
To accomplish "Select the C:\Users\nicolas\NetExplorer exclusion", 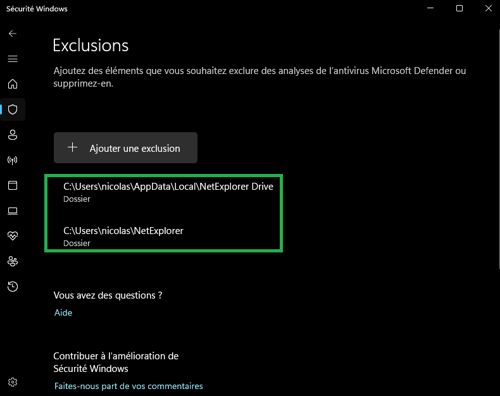I will point(123,236).
